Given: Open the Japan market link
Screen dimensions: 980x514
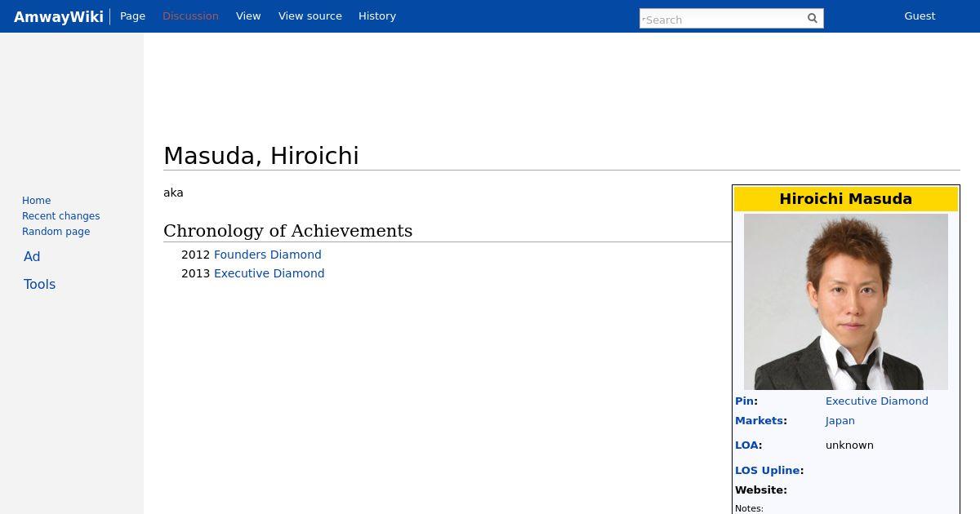Looking at the screenshot, I should tap(840, 421).
